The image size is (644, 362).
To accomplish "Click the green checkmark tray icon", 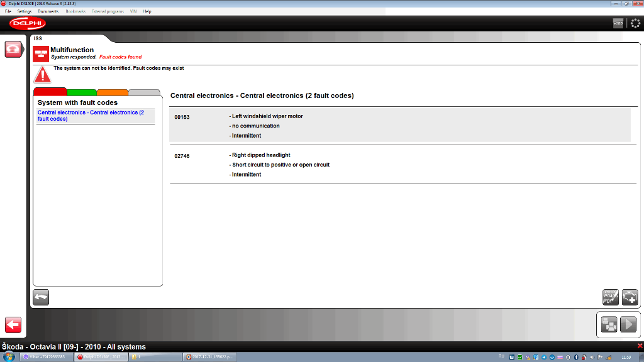I will tap(520, 358).
